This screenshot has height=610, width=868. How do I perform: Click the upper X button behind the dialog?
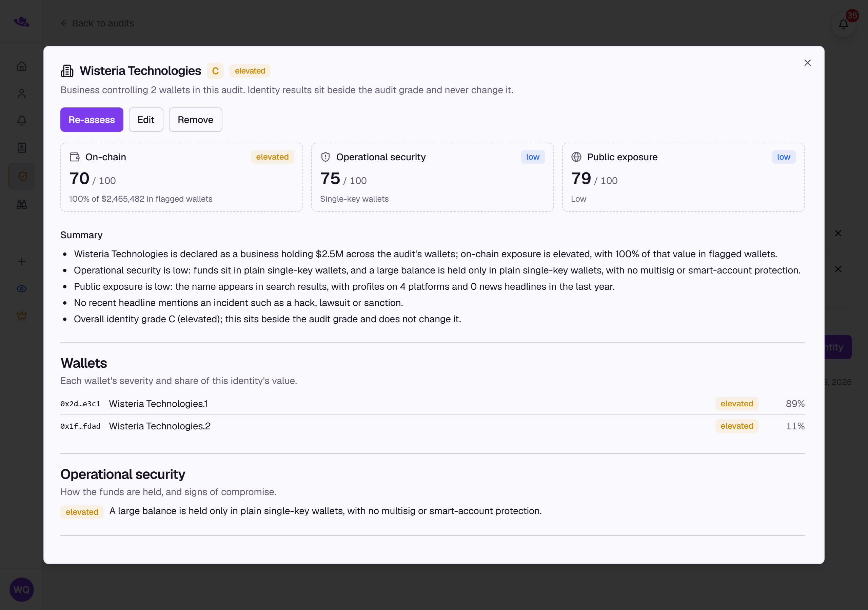pyautogui.click(x=838, y=233)
